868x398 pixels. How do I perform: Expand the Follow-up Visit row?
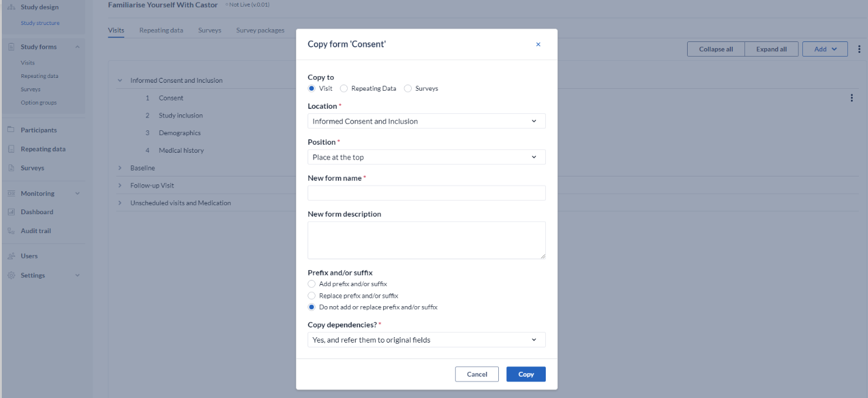tap(120, 186)
